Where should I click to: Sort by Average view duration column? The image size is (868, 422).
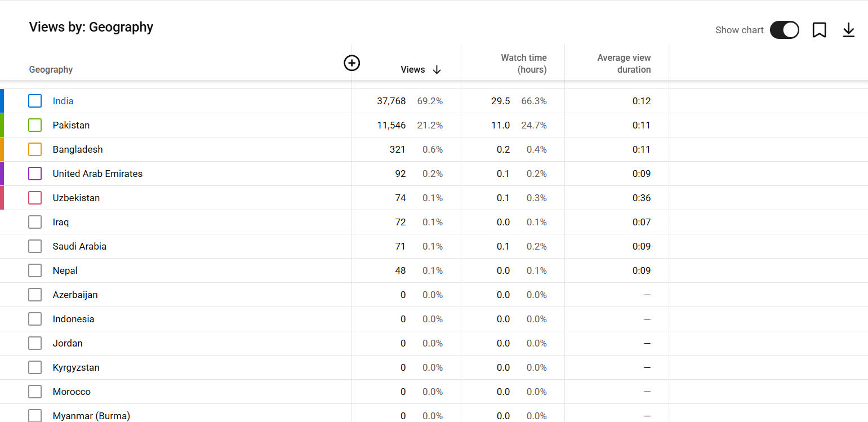tap(624, 64)
